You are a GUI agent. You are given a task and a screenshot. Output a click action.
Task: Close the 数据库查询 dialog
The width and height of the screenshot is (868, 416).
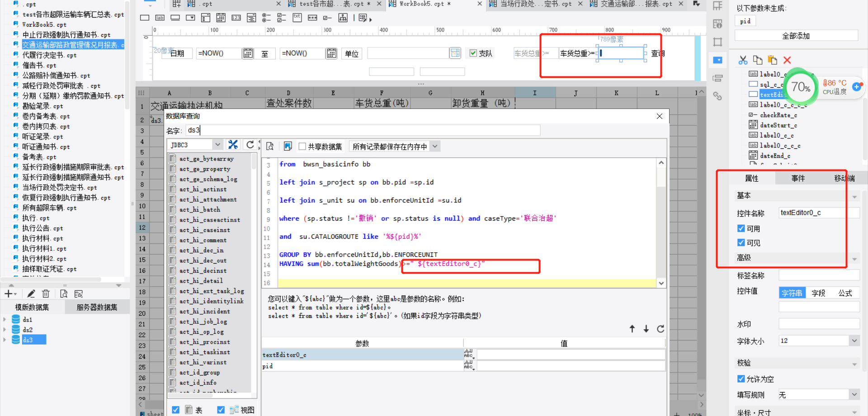(x=660, y=116)
